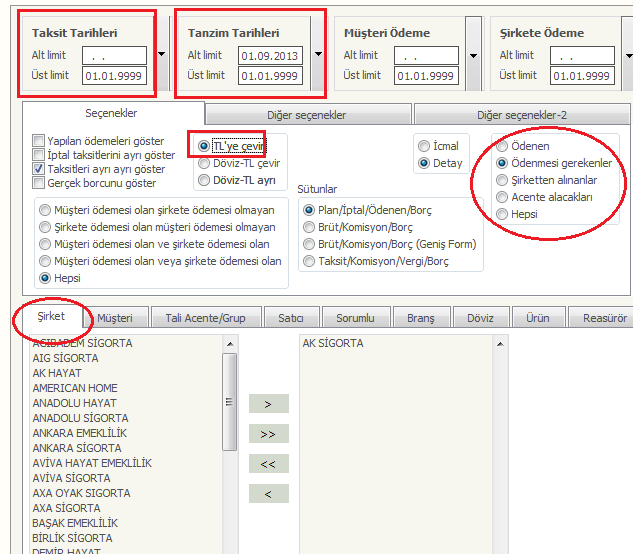Click the >> move all button
633x559 pixels.
[x=267, y=434]
